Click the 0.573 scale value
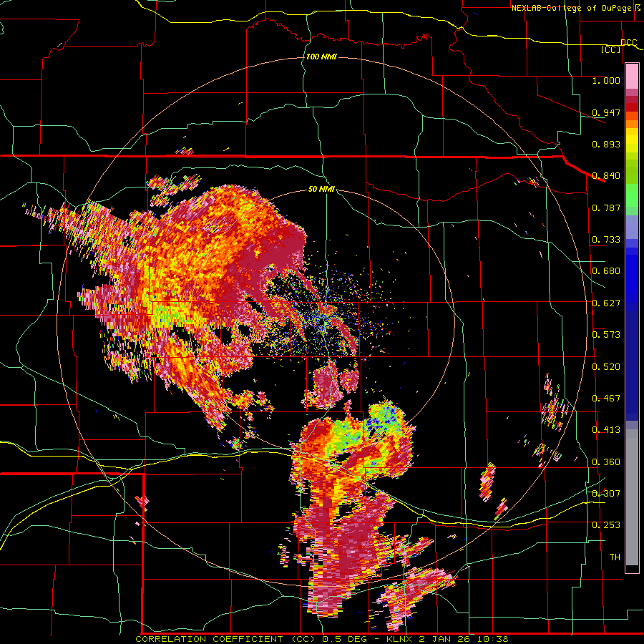Viewport: 644px width, 644px height. tap(606, 335)
